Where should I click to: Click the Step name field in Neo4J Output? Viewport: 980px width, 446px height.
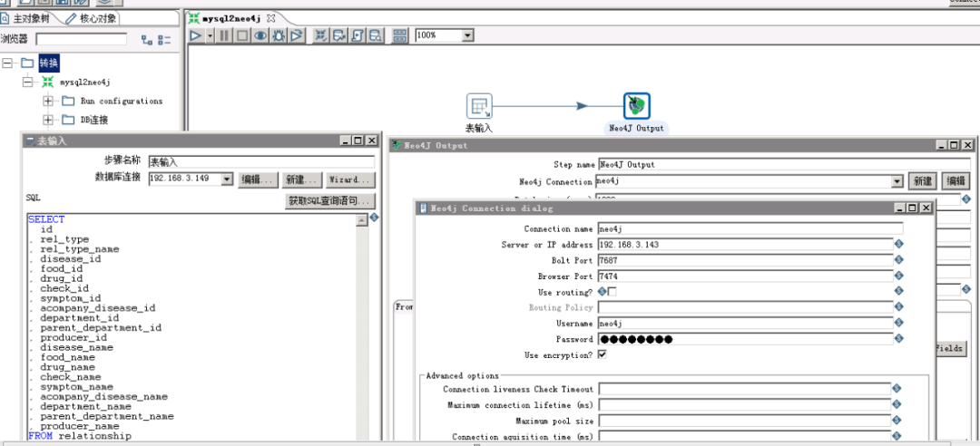[x=784, y=164]
